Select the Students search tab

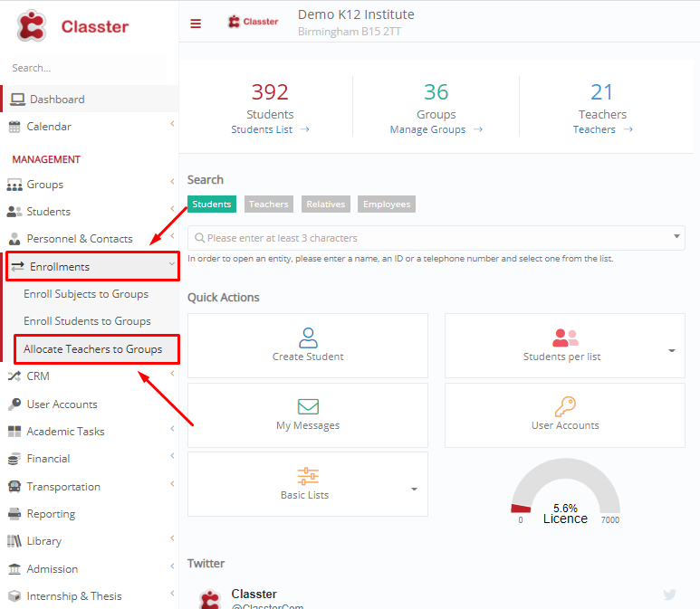pos(212,204)
